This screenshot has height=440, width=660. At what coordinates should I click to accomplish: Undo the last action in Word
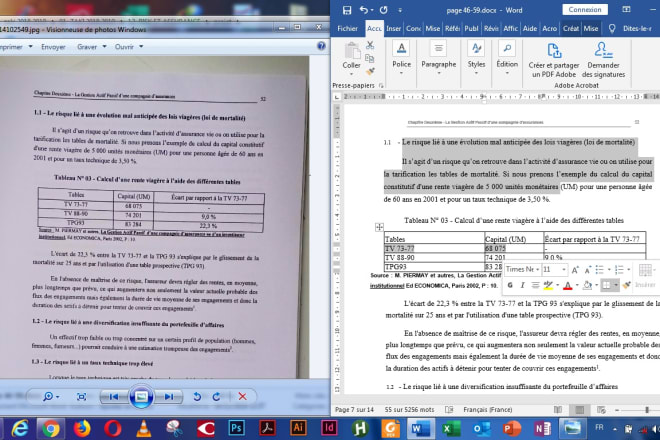(x=364, y=10)
